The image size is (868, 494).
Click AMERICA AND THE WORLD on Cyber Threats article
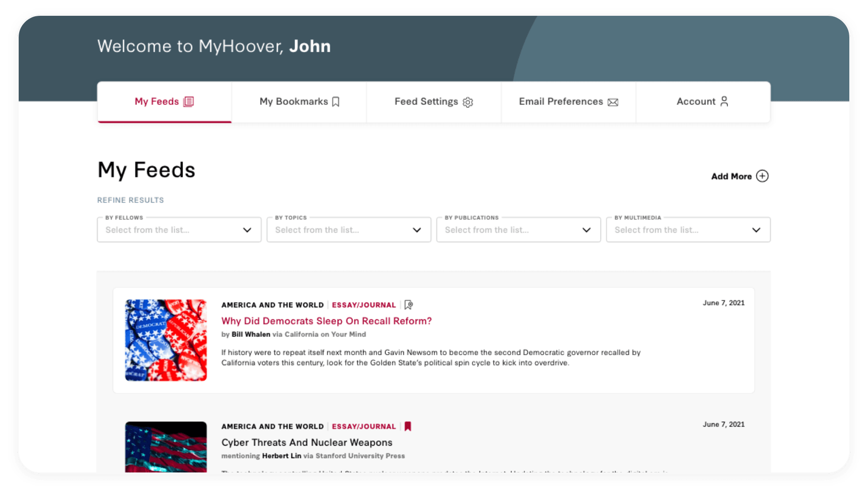pyautogui.click(x=273, y=427)
